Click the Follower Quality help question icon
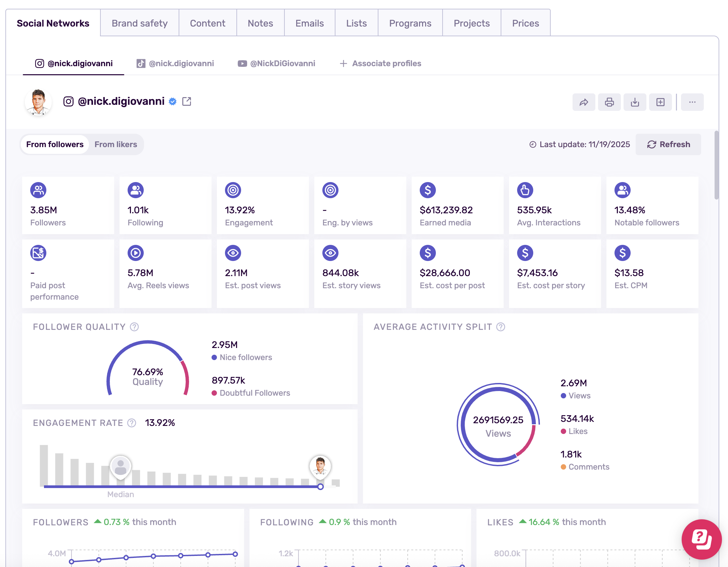This screenshot has width=728, height=567. tap(134, 327)
